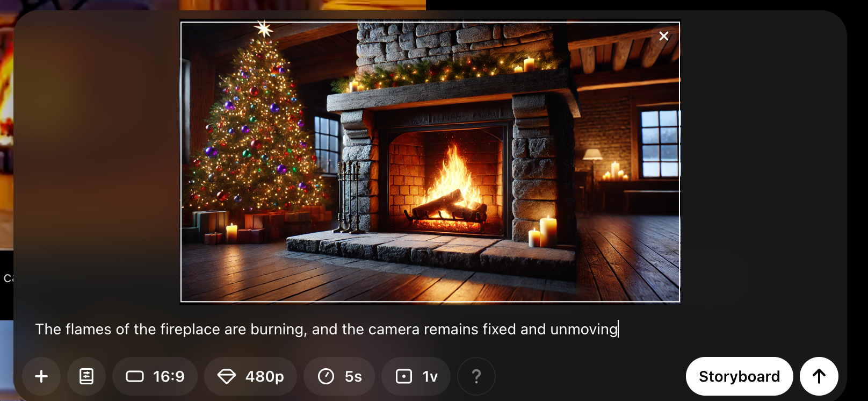Click the variations square icon

[x=404, y=376]
